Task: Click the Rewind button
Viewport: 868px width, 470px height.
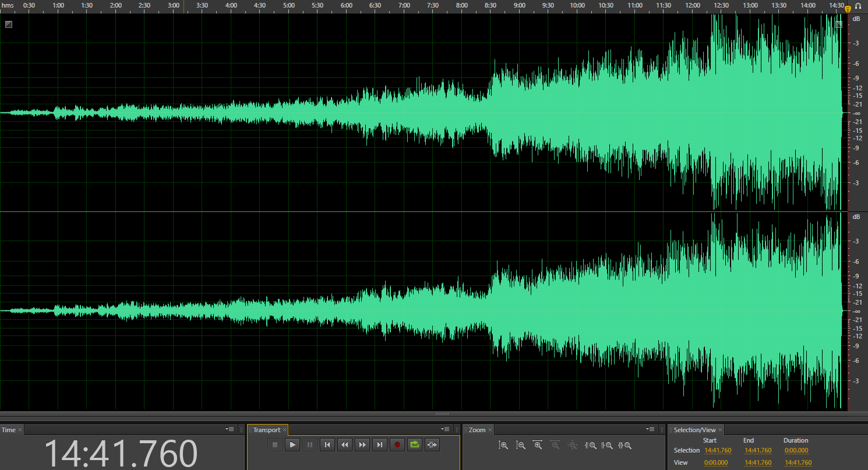Action: point(345,445)
